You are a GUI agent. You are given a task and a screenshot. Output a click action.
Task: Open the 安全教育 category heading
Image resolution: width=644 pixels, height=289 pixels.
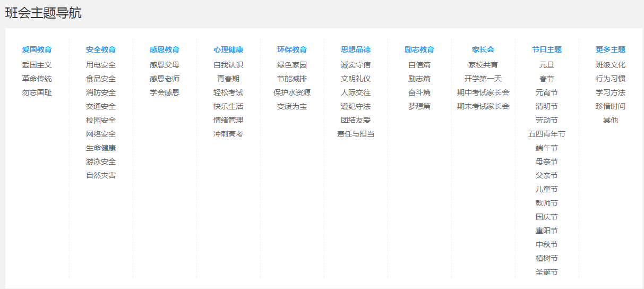101,49
